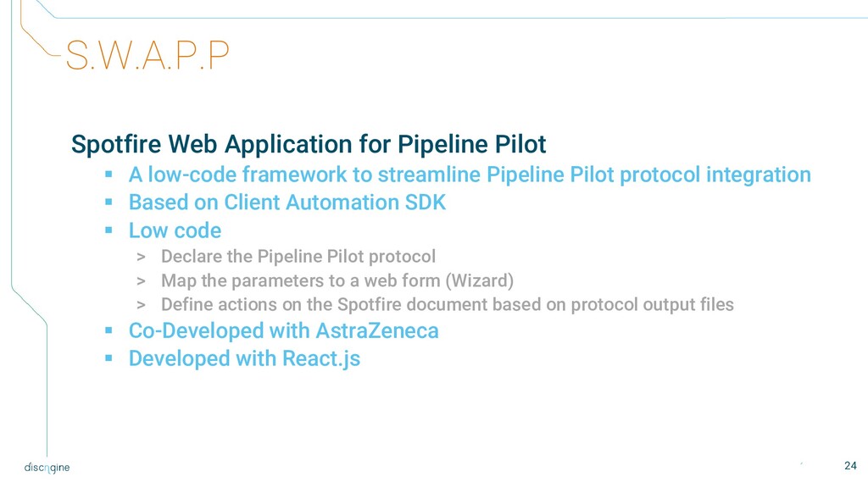This screenshot has height=488, width=868.
Task: Select the 'A low-code framework to streamline' line
Action: [470, 175]
